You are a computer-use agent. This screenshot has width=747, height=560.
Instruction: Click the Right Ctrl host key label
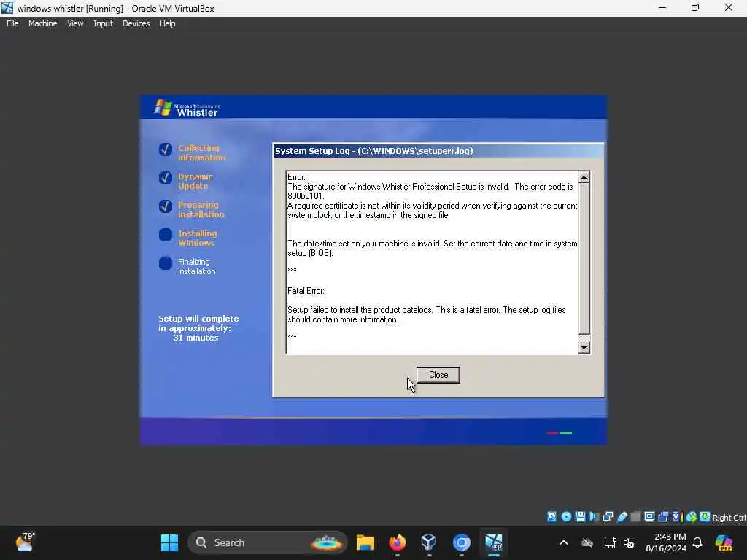click(729, 518)
